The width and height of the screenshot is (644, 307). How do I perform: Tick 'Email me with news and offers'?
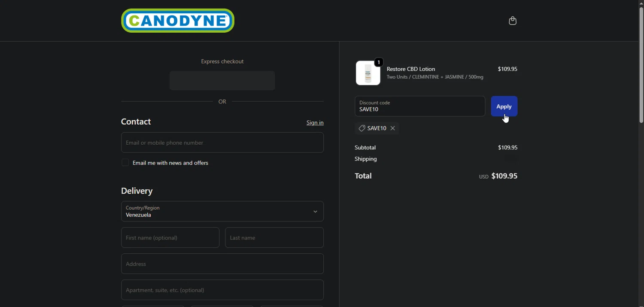point(125,163)
